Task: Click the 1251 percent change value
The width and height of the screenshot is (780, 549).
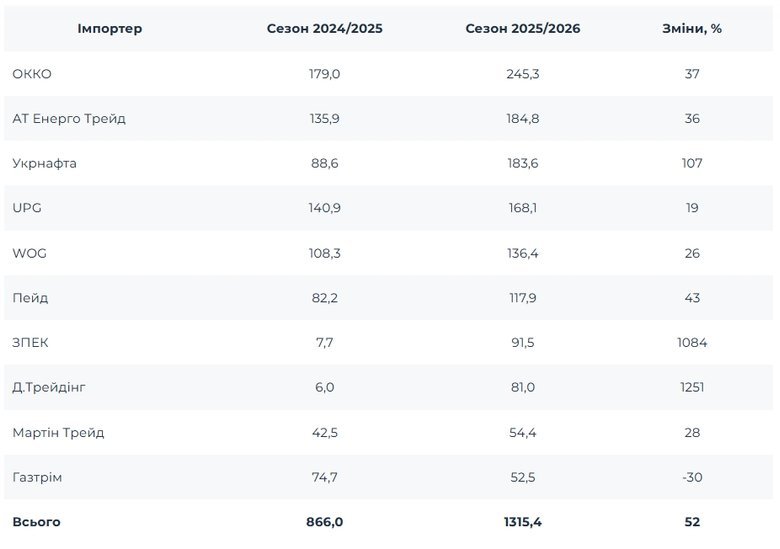Action: click(x=692, y=388)
